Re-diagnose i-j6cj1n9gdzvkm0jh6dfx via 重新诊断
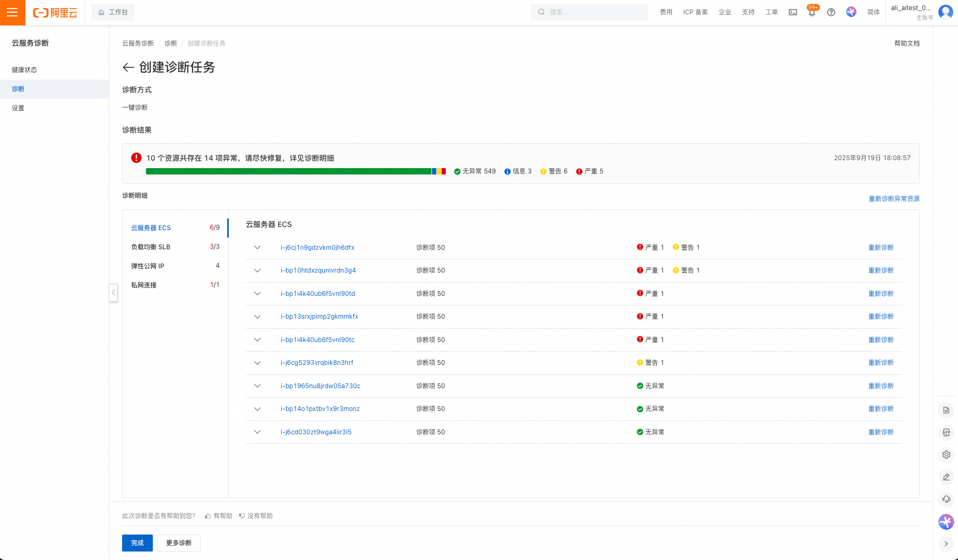Image resolution: width=958 pixels, height=560 pixels. (x=881, y=248)
